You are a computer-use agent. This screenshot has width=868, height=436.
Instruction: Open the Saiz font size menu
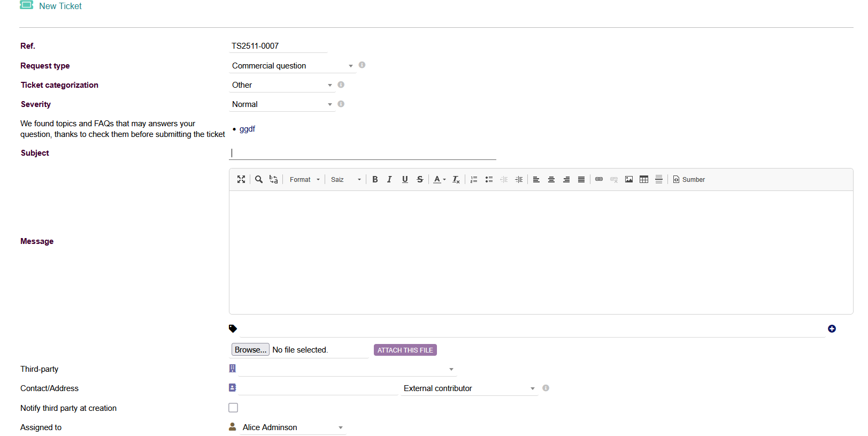[345, 180]
